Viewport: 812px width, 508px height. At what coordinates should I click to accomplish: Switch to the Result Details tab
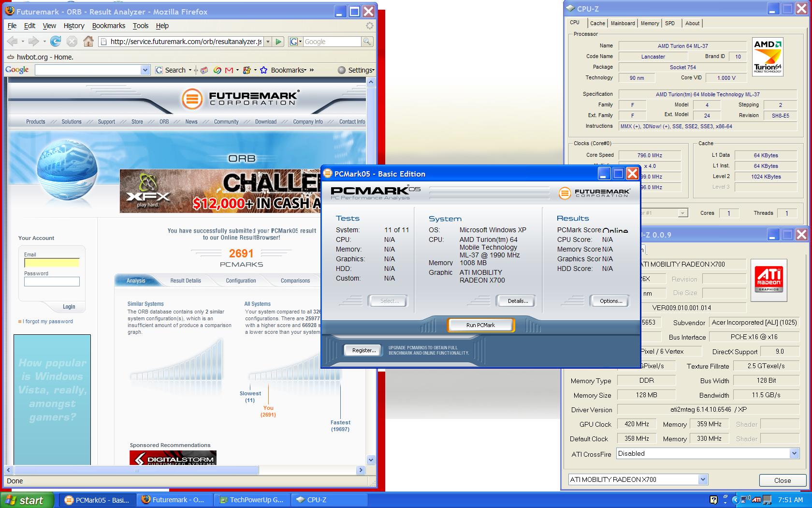tap(186, 281)
